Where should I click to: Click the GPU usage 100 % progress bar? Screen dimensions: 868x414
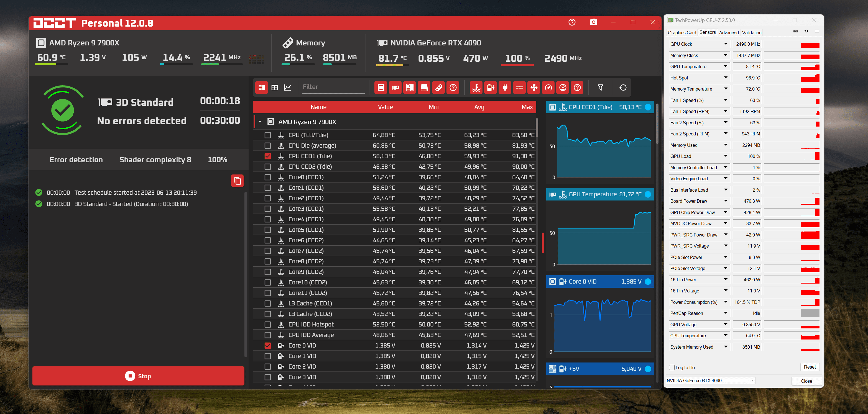517,65
